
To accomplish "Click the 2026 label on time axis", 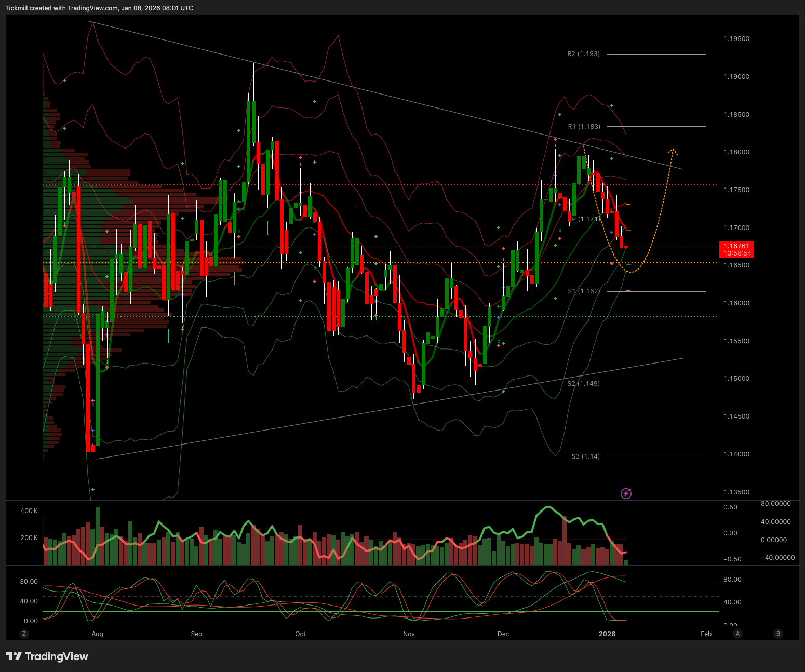I will (x=607, y=634).
